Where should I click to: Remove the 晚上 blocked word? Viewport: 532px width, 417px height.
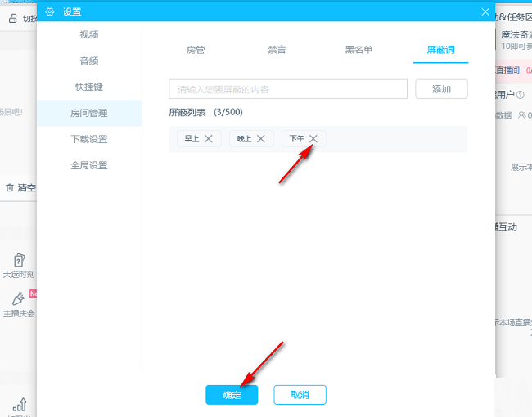click(x=260, y=139)
